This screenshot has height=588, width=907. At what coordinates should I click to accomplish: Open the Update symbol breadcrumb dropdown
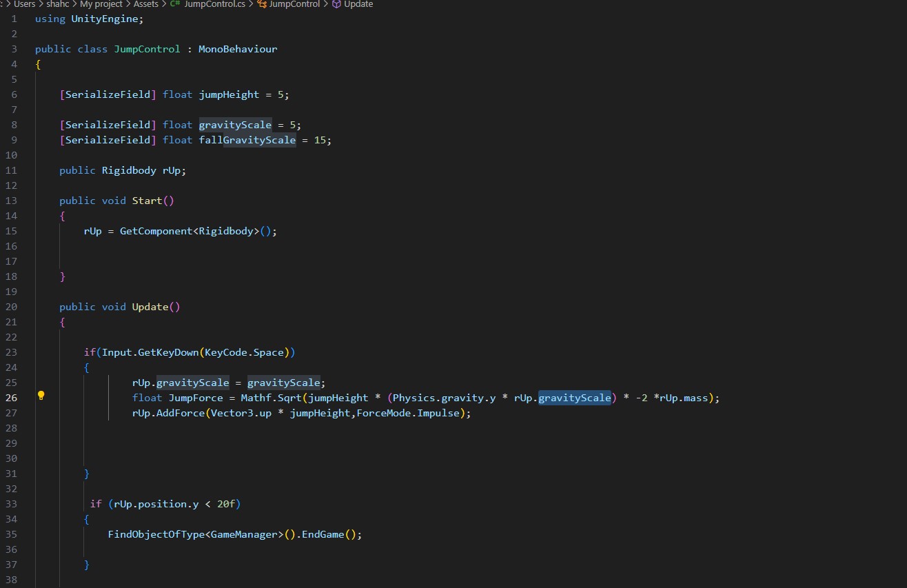click(x=357, y=4)
